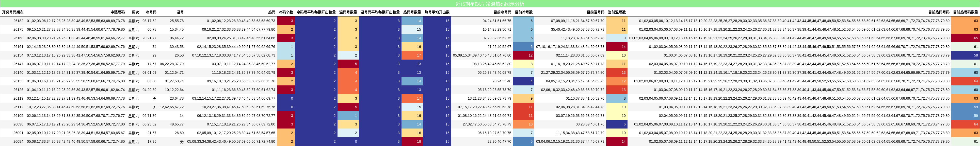Viewport: 980px width, 146px height.
Task: Click the 当前温号数 cell showing 9
Action: (x=617, y=38)
